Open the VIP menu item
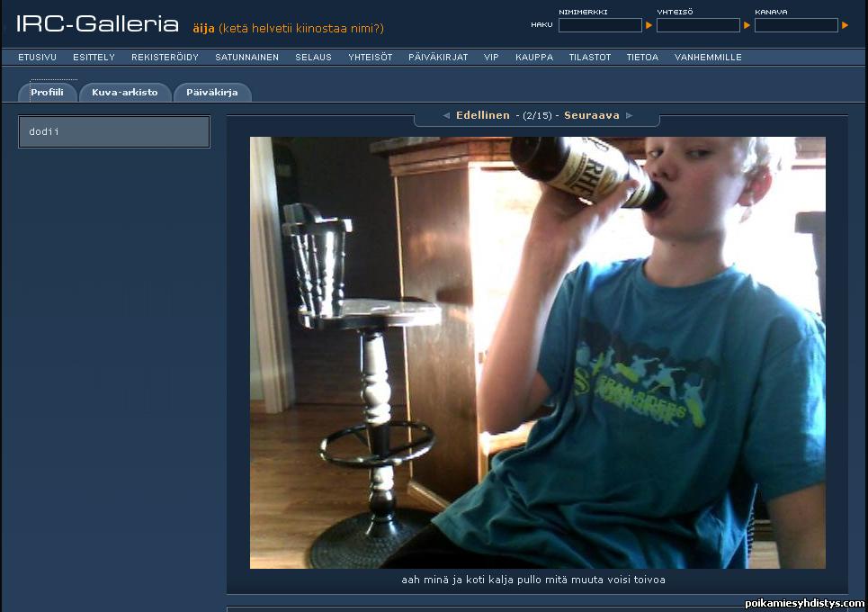The image size is (868, 612). tap(492, 57)
